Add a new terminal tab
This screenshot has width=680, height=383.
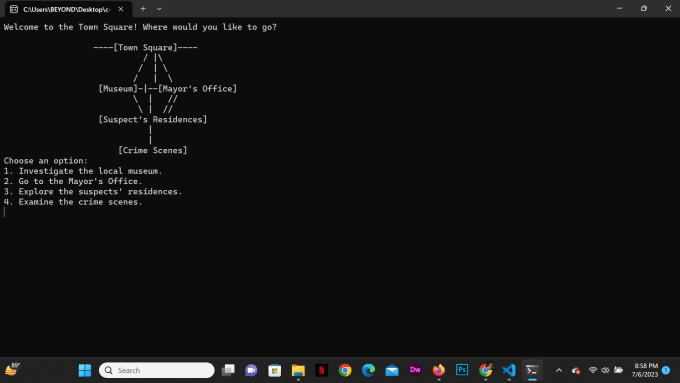[143, 9]
